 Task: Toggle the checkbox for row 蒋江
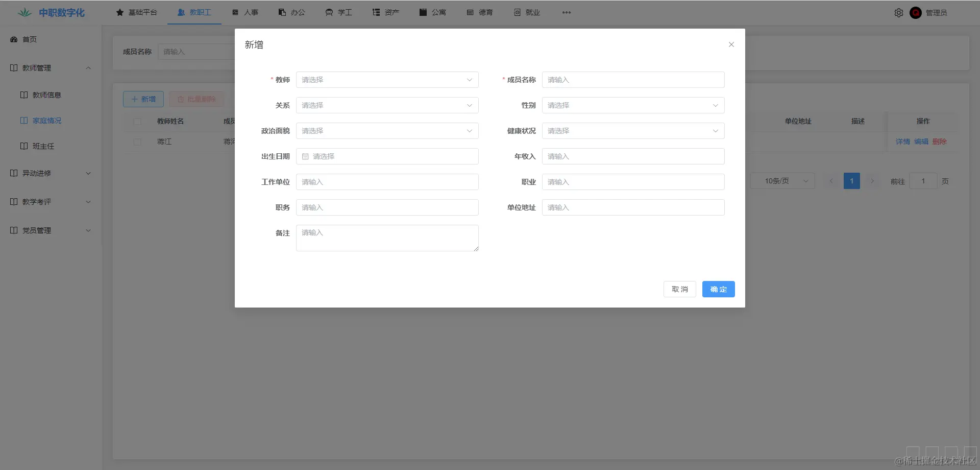(137, 142)
